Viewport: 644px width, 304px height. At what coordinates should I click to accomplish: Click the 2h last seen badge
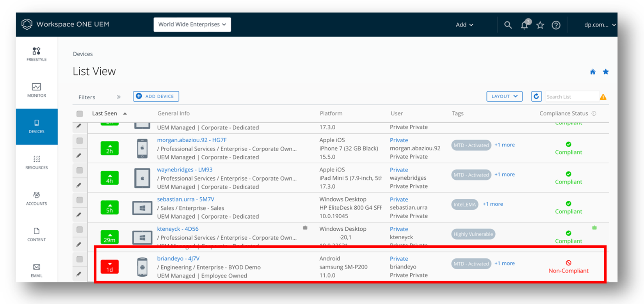(x=110, y=148)
